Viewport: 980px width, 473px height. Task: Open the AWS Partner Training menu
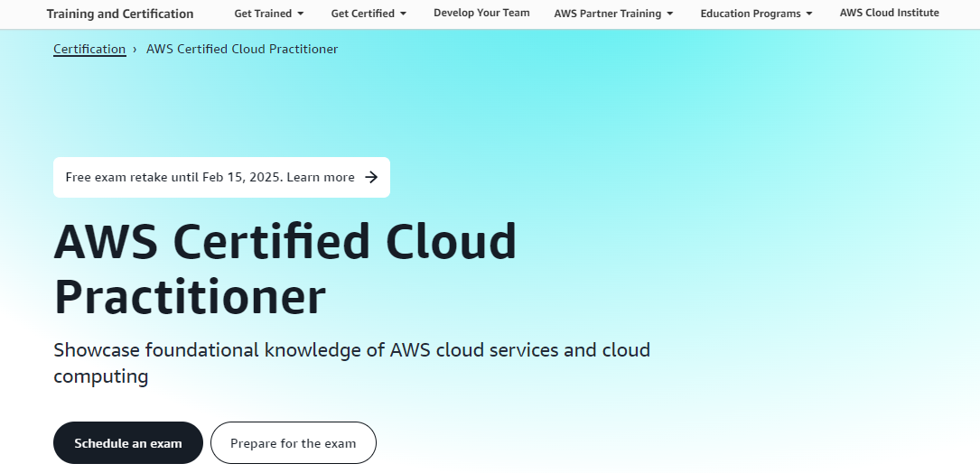pyautogui.click(x=614, y=14)
